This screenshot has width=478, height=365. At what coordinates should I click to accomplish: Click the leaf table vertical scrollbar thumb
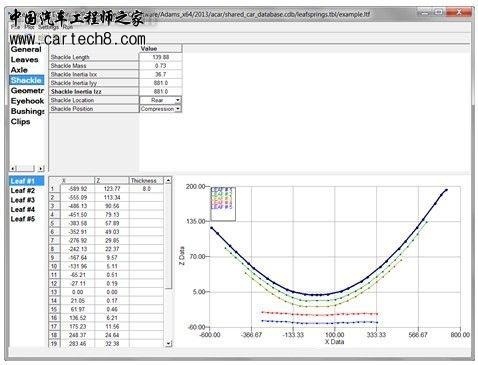coord(168,236)
